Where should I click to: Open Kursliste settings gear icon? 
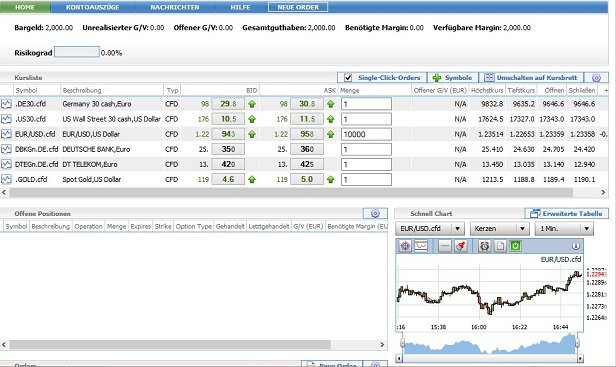(x=596, y=78)
